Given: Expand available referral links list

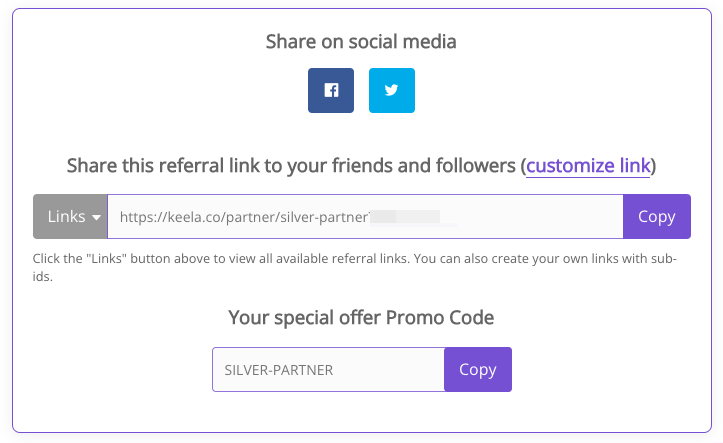Looking at the screenshot, I should coord(71,217).
